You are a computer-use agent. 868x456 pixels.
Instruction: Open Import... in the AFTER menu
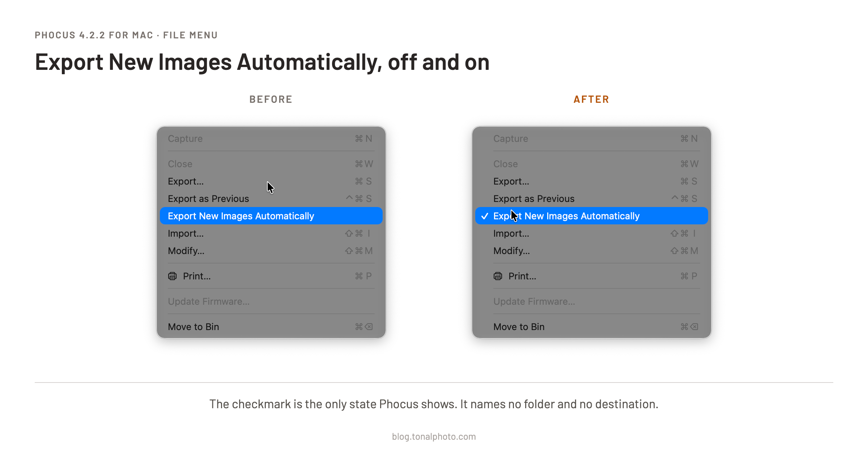(591, 233)
